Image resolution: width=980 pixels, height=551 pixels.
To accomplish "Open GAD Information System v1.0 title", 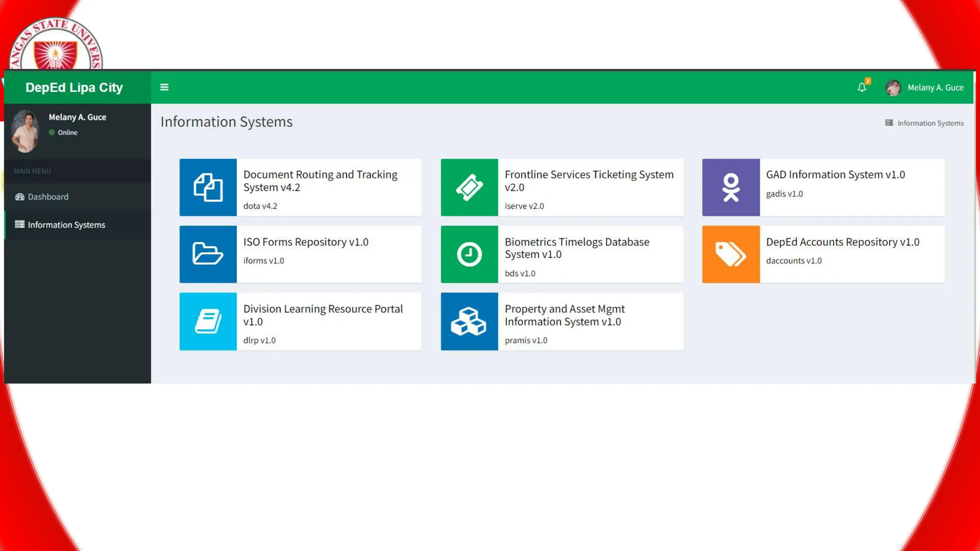I will (x=835, y=175).
